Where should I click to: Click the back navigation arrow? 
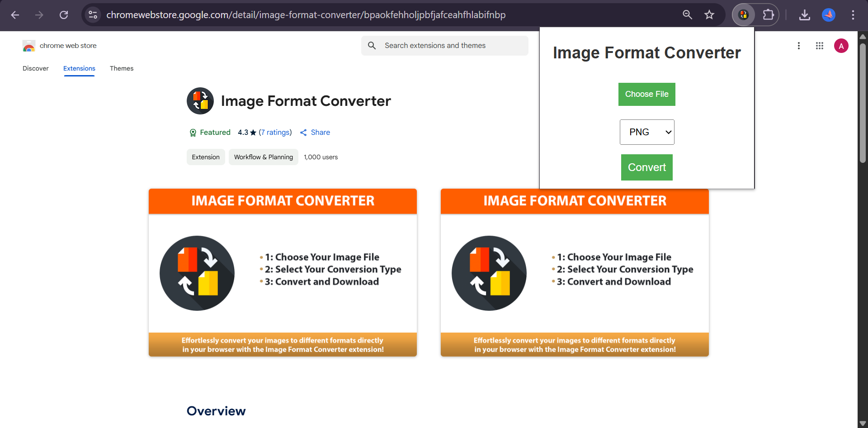15,14
